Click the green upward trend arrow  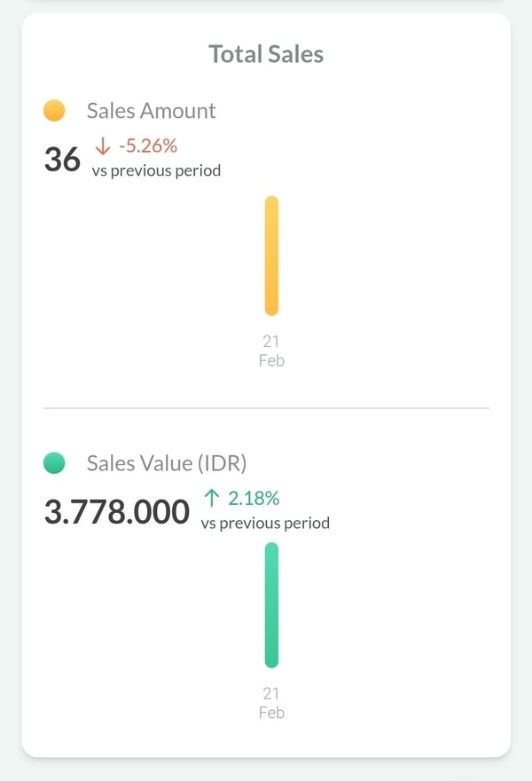(213, 499)
